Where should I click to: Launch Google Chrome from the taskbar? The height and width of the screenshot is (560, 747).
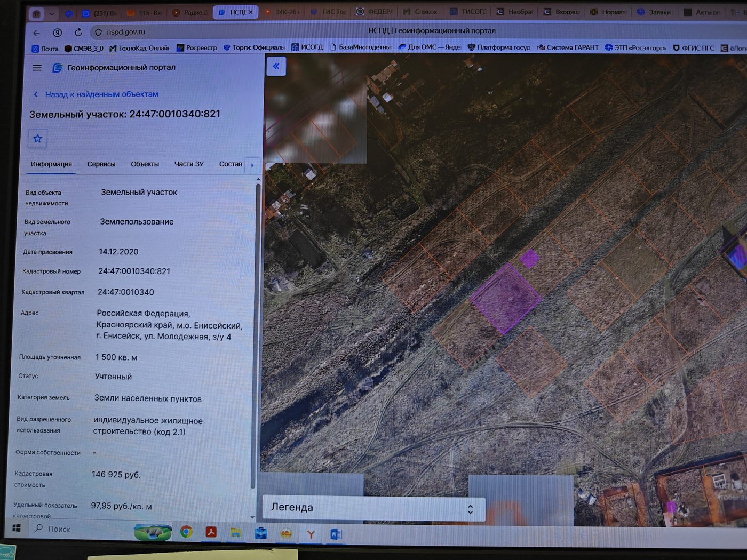[x=186, y=531]
